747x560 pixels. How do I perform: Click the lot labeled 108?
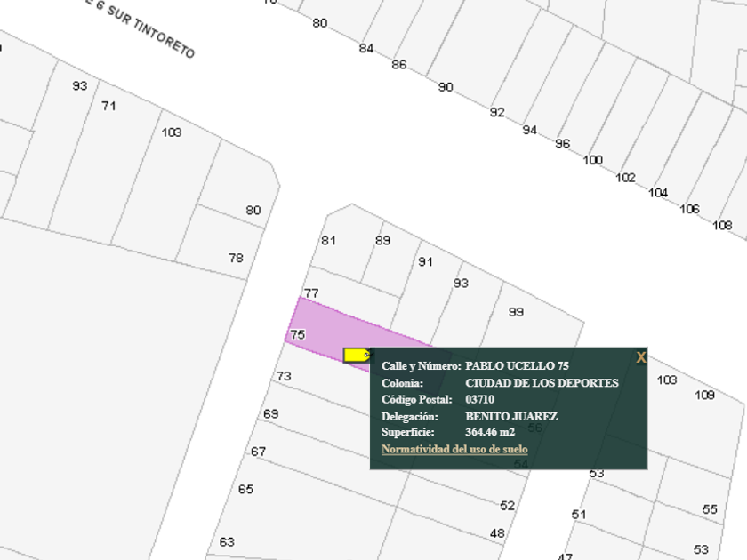(x=722, y=225)
